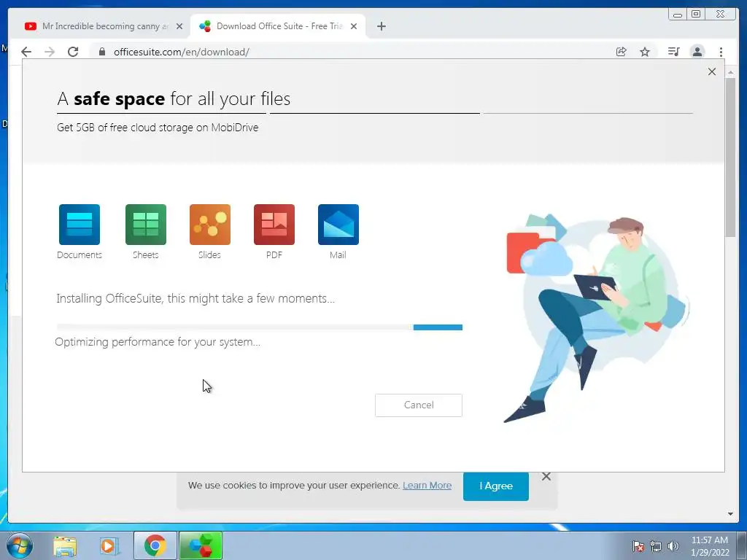This screenshot has width=747, height=560.
Task: Click the Sheets app icon
Action: 146,225
